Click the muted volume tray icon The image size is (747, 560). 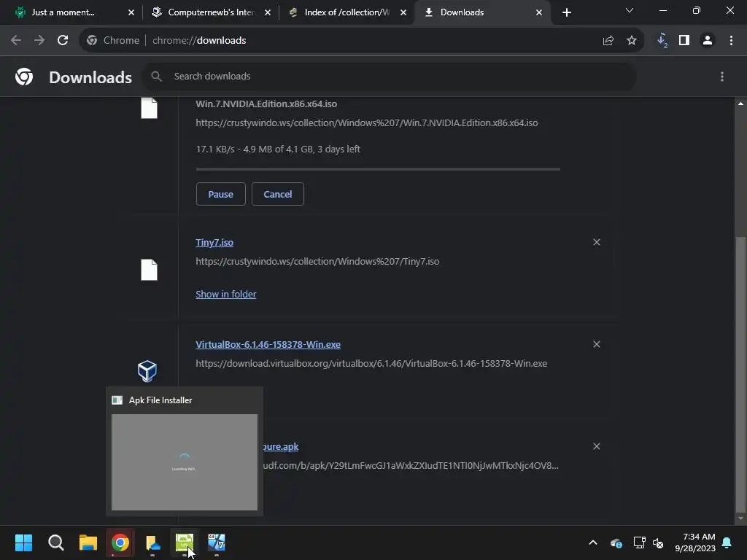(659, 542)
